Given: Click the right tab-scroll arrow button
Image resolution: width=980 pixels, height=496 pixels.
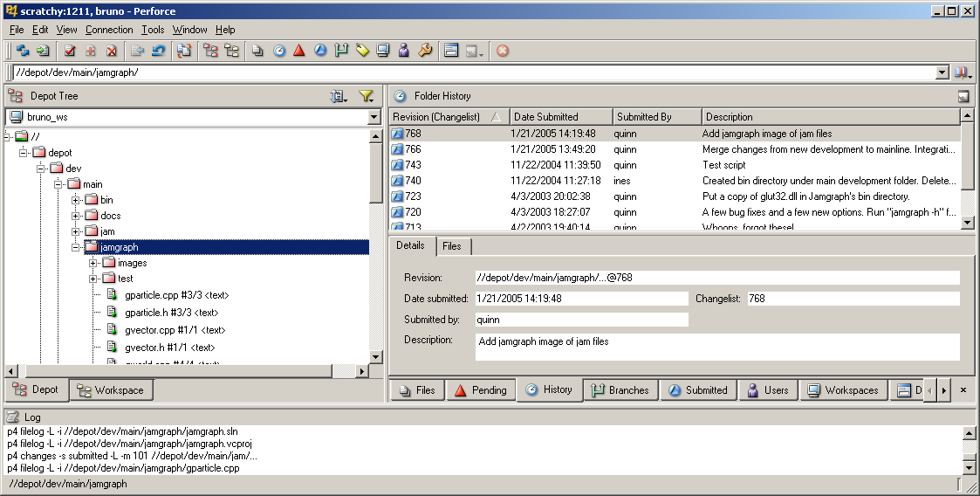Looking at the screenshot, I should coord(943,390).
